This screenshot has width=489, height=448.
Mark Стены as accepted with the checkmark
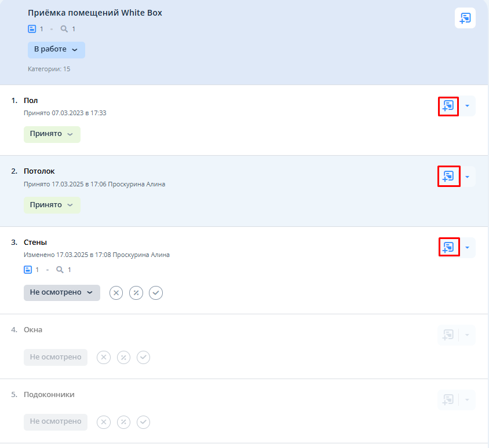click(156, 293)
